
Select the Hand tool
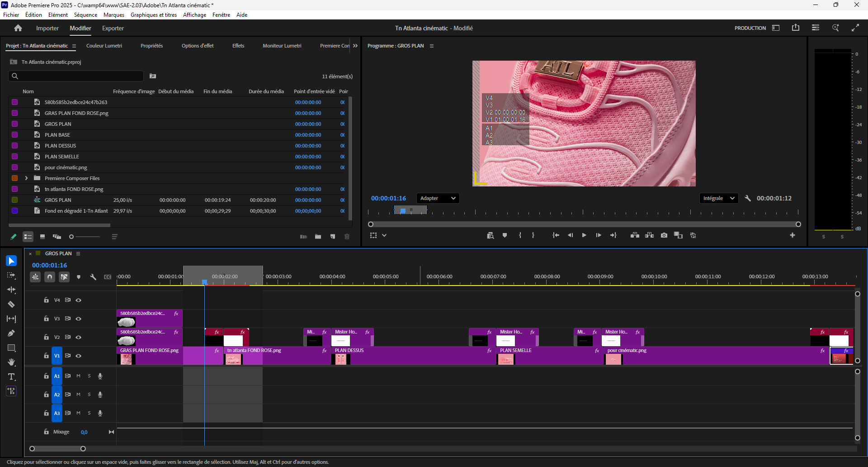click(11, 362)
